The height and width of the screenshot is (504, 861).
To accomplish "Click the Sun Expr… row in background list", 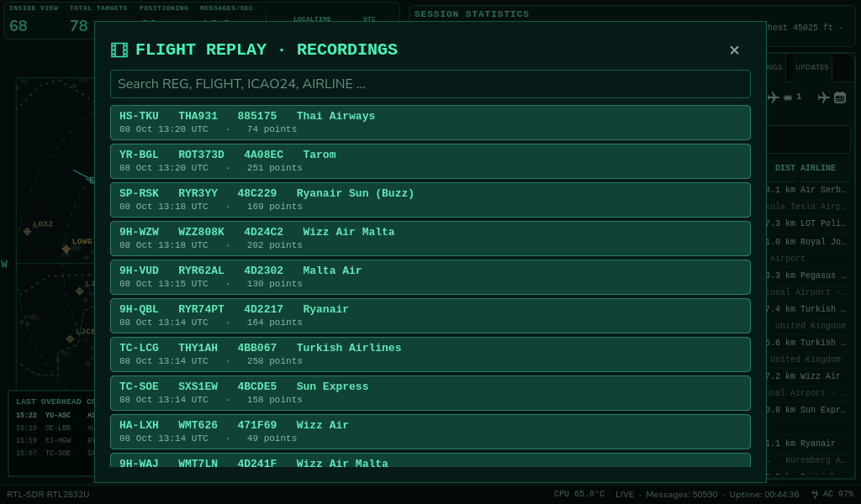I will point(807,410).
